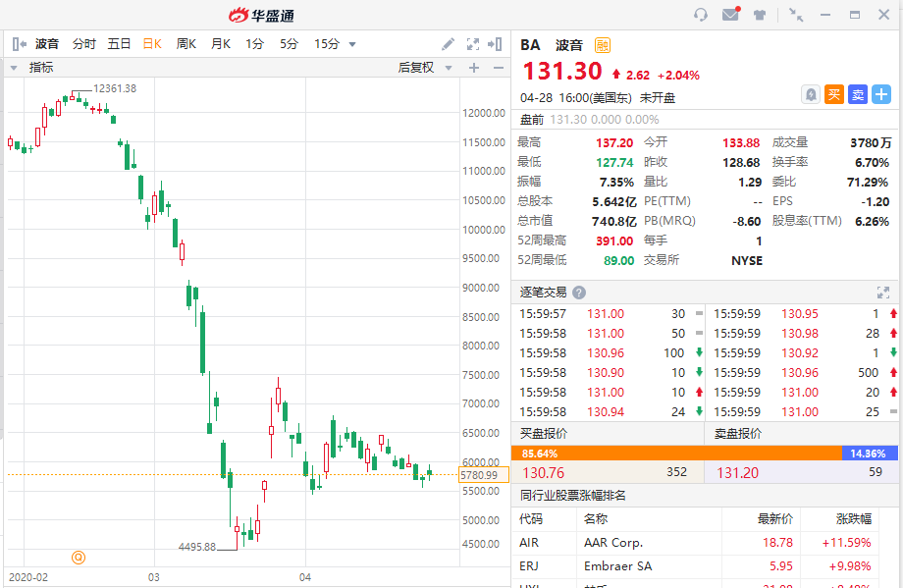The height and width of the screenshot is (588, 903).
Task: Collapse left panel icon beside 波音
Action: coord(19,44)
